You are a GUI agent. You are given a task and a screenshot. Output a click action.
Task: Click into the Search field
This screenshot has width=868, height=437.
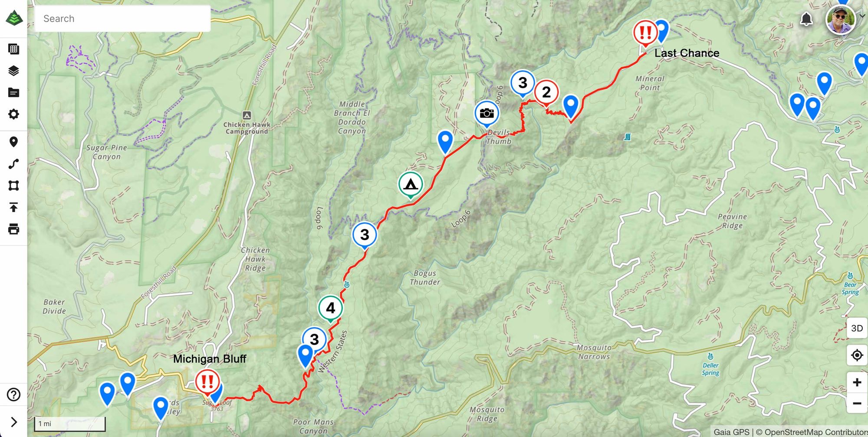(x=122, y=19)
